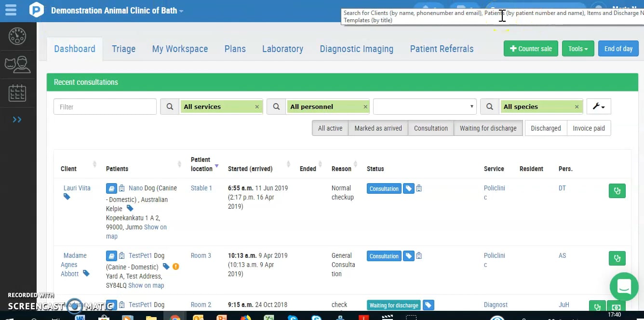
Task: Toggle the Waiting for discharge filter button
Action: point(488,128)
